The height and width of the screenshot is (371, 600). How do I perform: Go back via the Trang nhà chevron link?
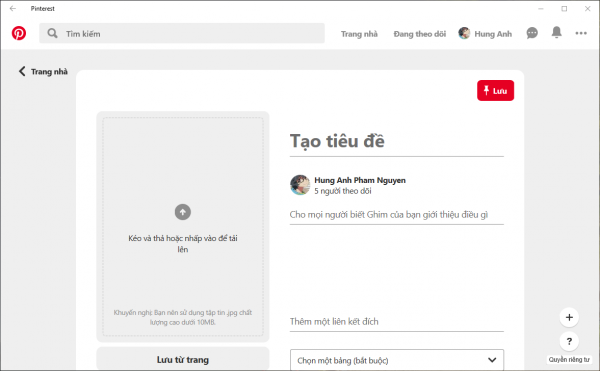tap(43, 72)
